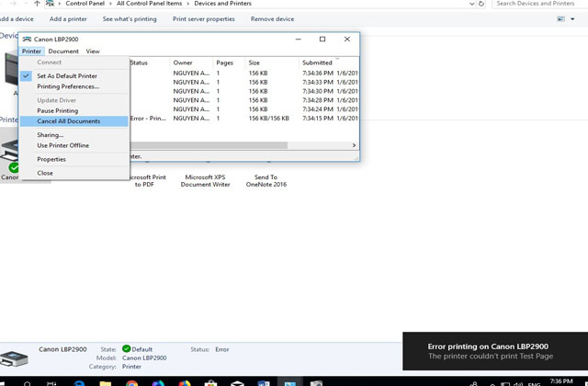This screenshot has width=588, height=386.
Task: Click See what's printing
Action: [130, 18]
